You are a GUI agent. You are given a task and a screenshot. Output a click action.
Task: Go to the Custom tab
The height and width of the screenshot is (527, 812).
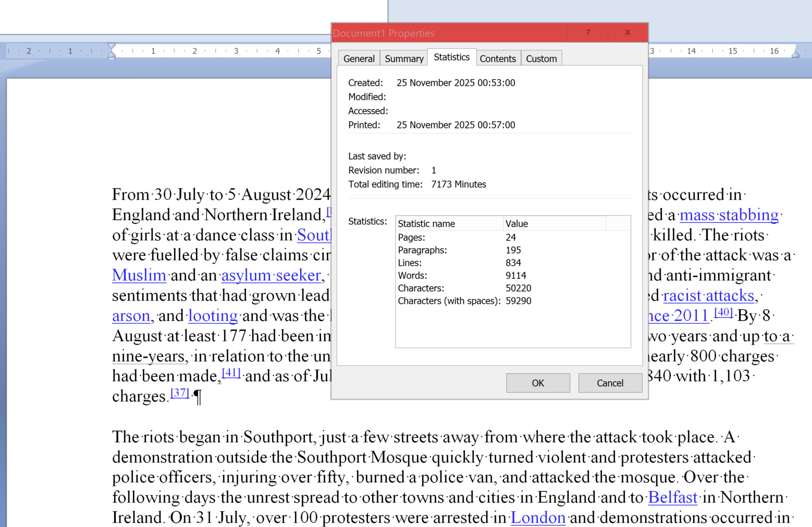pyautogui.click(x=541, y=59)
